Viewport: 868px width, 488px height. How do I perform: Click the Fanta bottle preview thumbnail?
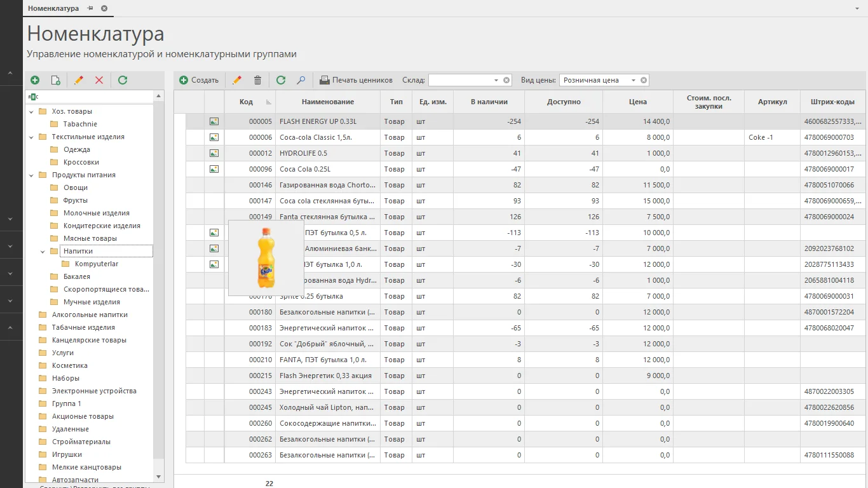pos(266,258)
